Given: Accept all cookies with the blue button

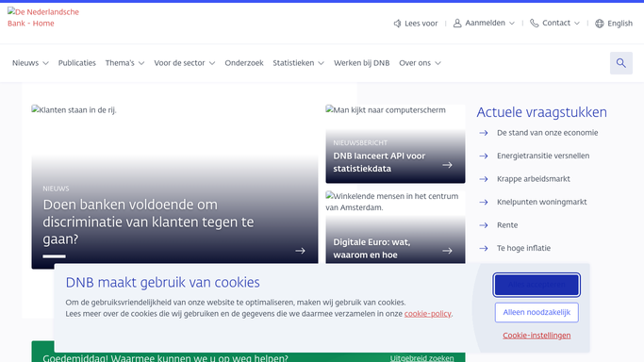Looking at the screenshot, I should pyautogui.click(x=537, y=285).
